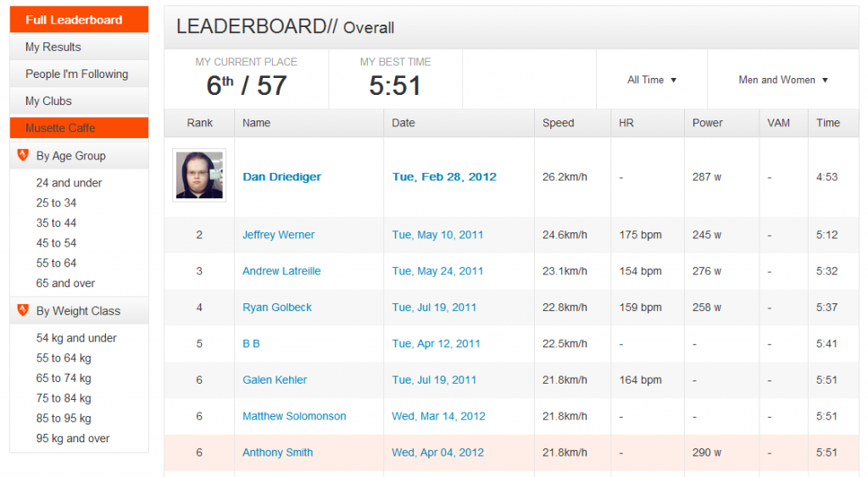
Task: Click the premium badge beside By Age Group
Action: (23, 155)
